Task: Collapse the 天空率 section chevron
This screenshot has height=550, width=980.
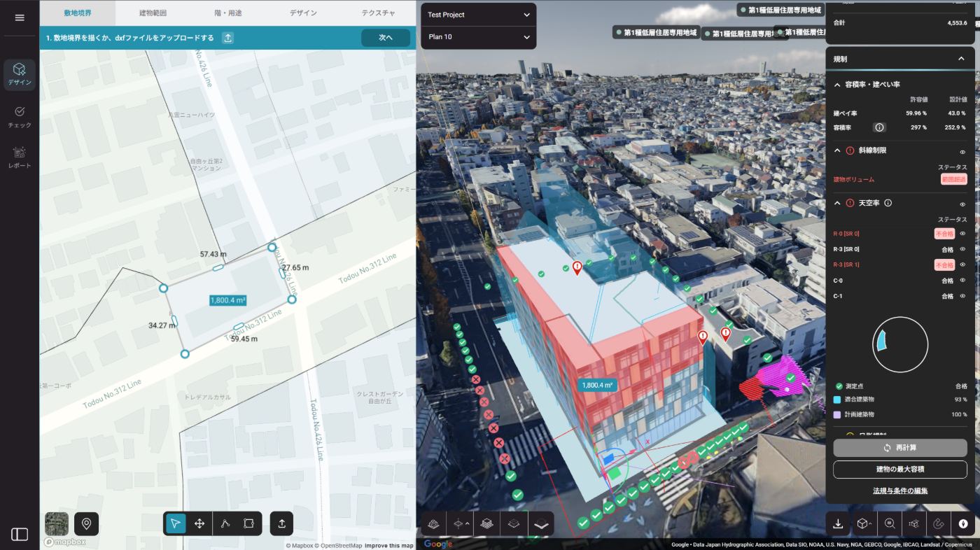Action: pos(836,203)
